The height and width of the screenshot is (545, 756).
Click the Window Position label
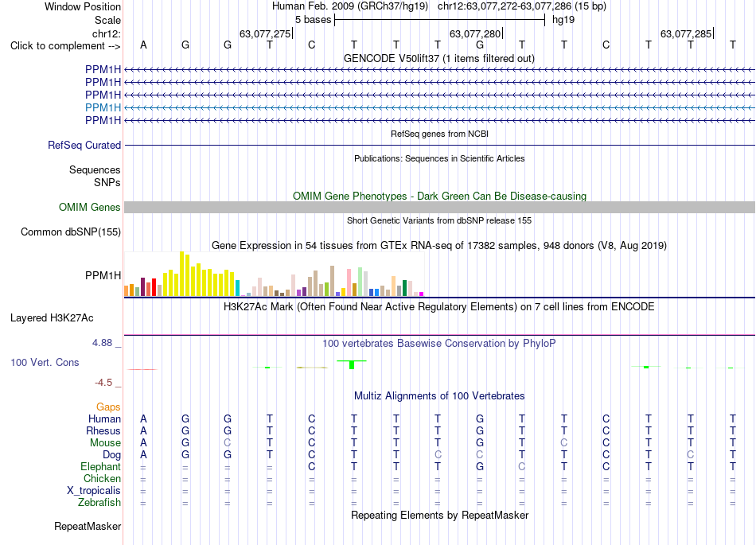(x=83, y=6)
